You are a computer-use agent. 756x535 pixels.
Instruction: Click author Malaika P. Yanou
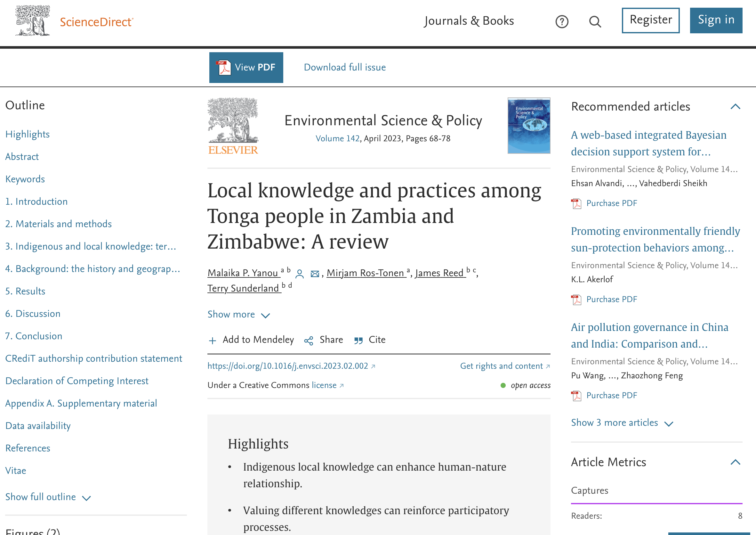coord(243,273)
